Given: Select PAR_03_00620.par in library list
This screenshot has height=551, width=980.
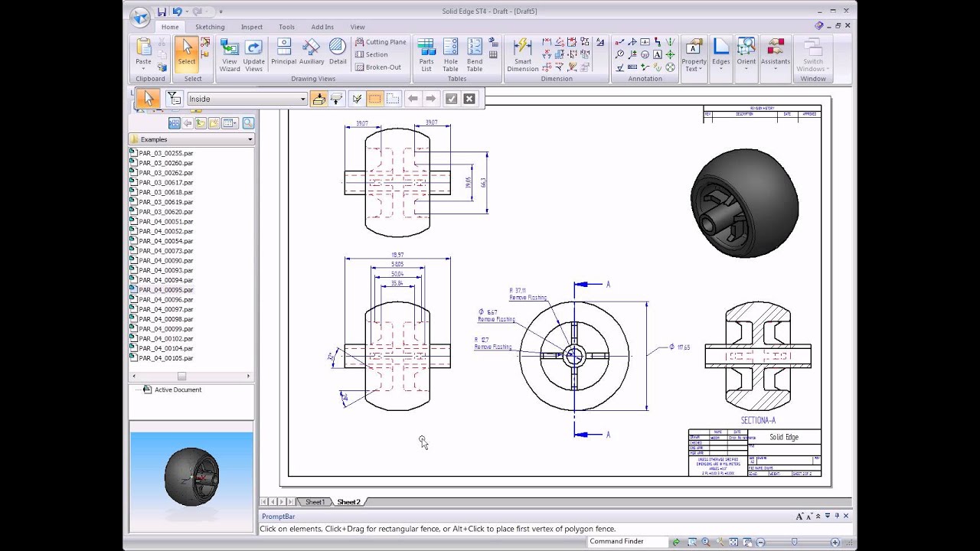Looking at the screenshot, I should [x=165, y=212].
